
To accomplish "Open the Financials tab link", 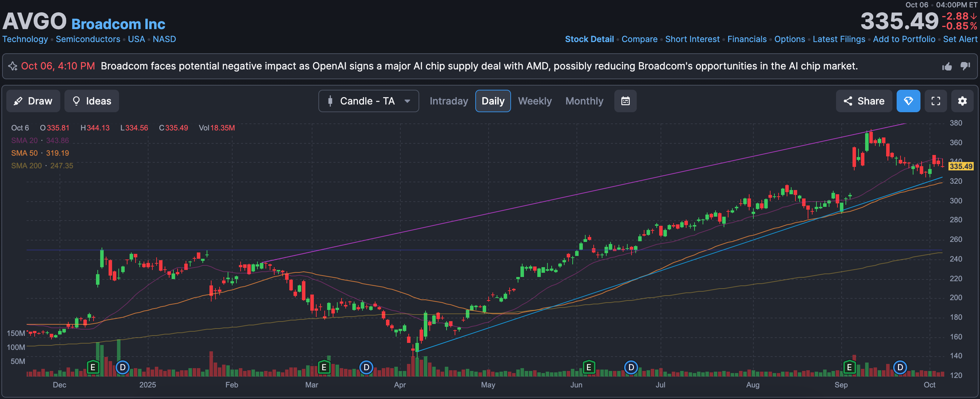I will 746,39.
